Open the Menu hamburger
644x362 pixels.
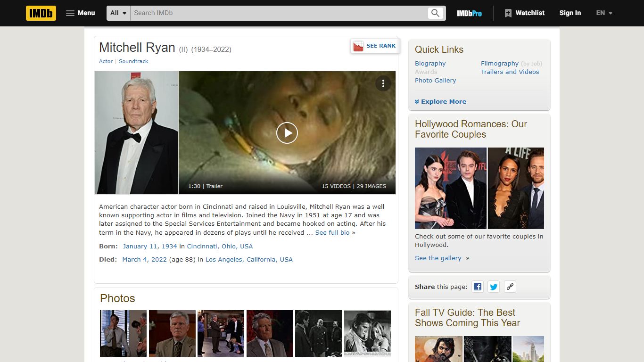click(x=80, y=13)
